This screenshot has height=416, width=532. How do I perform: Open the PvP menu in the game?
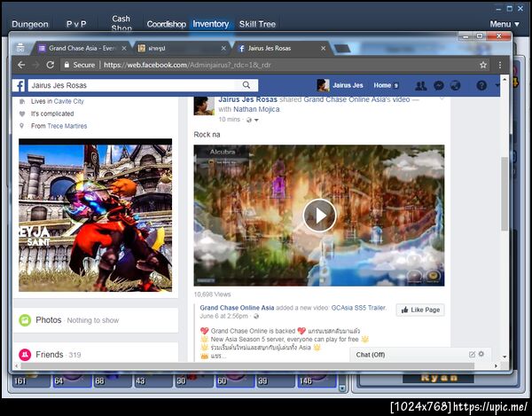(76, 24)
